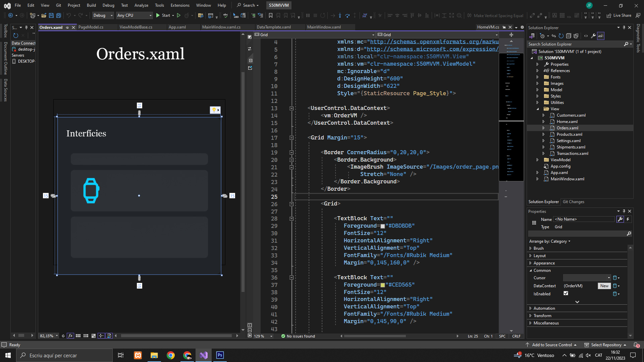Uncheck the IsEnabled property checkbox
This screenshot has height=362, width=644.
566,293
